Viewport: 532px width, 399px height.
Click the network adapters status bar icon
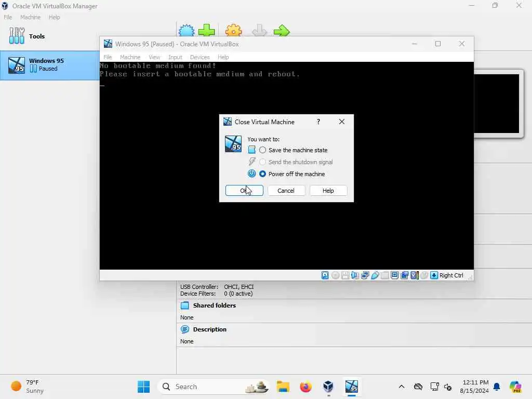(365, 275)
